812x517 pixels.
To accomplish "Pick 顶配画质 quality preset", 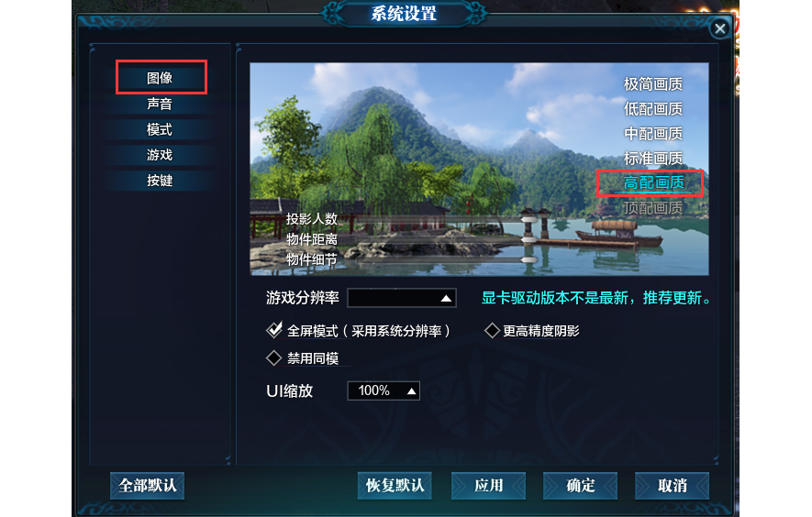I will 653,207.
